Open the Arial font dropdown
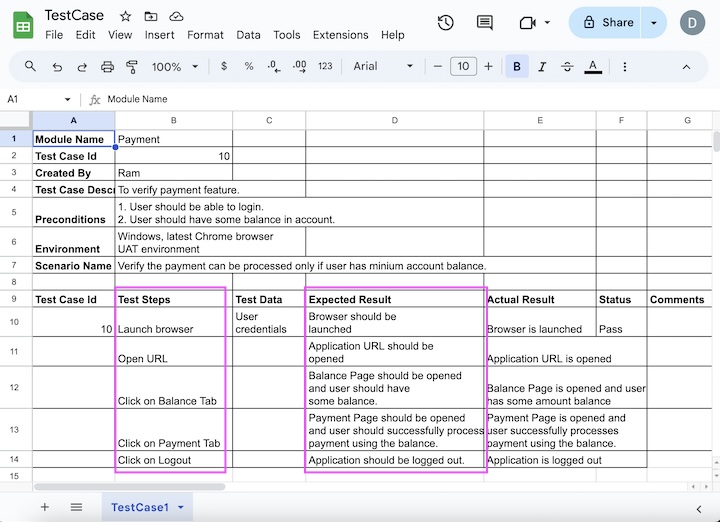Image resolution: width=720 pixels, height=522 pixels. [x=383, y=67]
